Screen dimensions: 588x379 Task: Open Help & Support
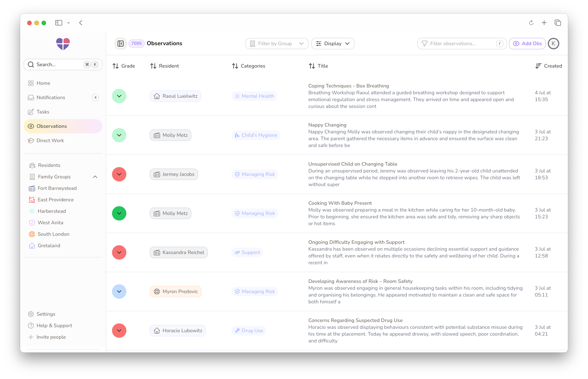[x=50, y=326]
